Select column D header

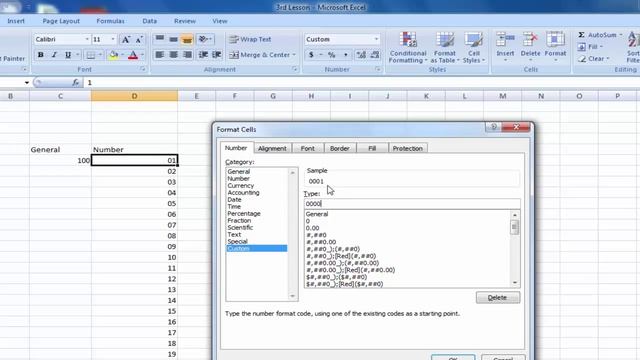(x=134, y=96)
